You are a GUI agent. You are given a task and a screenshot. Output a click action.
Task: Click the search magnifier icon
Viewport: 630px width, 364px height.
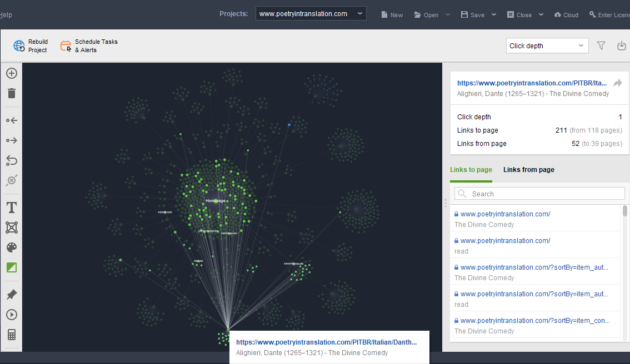(462, 194)
